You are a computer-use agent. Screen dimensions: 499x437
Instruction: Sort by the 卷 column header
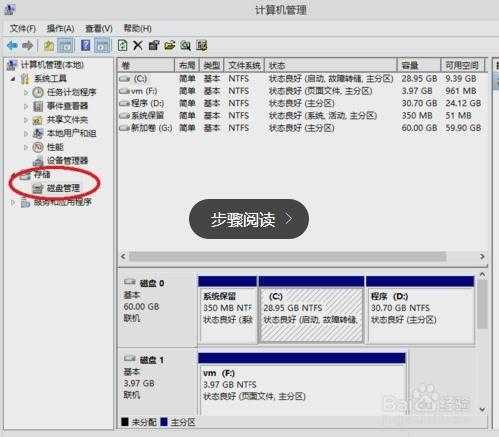146,65
